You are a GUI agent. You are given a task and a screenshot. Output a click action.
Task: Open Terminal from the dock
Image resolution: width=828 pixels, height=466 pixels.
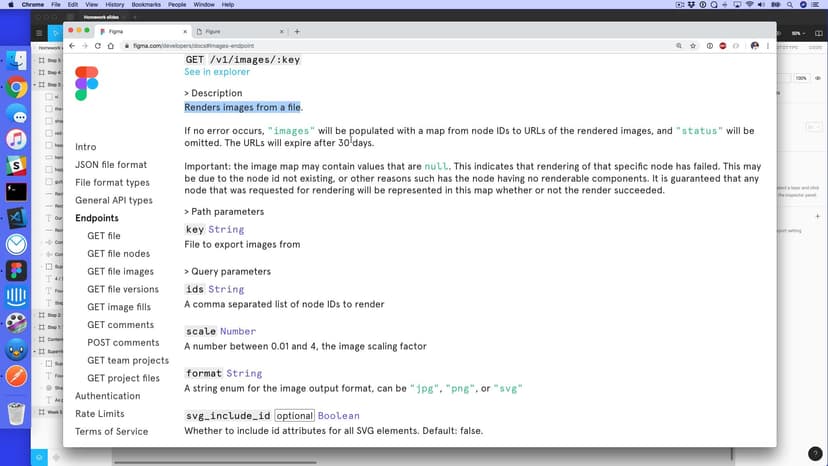pyautogui.click(x=16, y=192)
